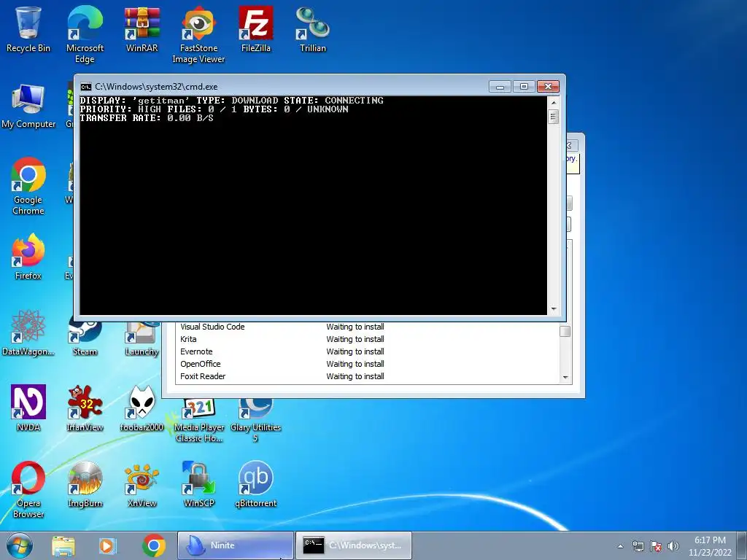The height and width of the screenshot is (560, 747).
Task: Click the Ninite list scrollbar down arrow
Action: tap(565, 378)
